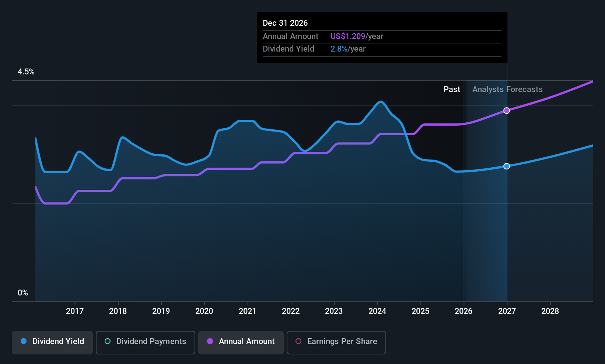The width and height of the screenshot is (605, 364).
Task: Click the 2028 x-axis year label
Action: 550,311
